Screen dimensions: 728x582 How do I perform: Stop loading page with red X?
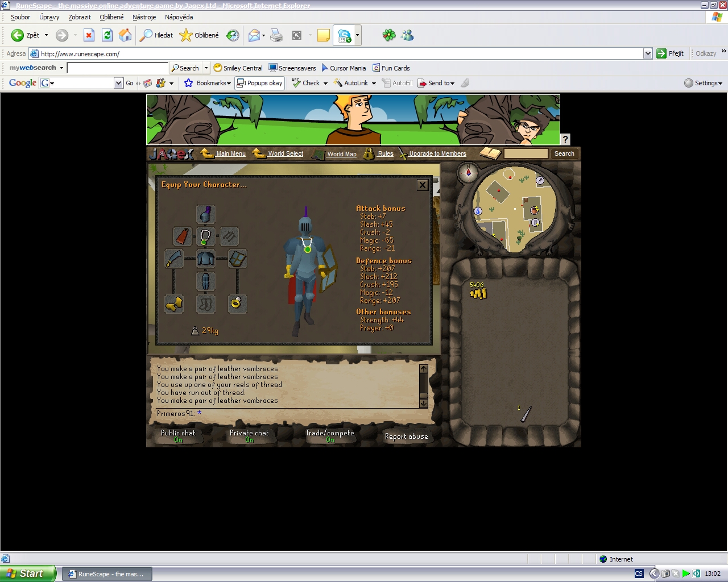[89, 35]
